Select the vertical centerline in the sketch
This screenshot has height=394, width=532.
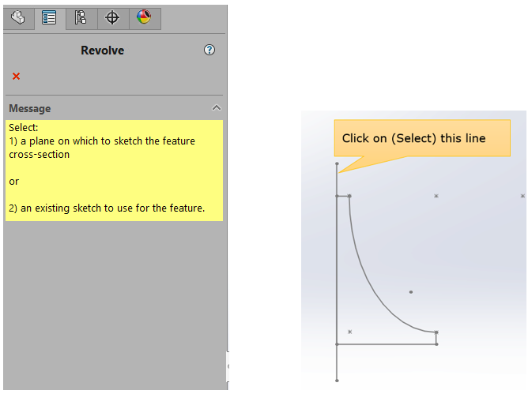[337, 271]
